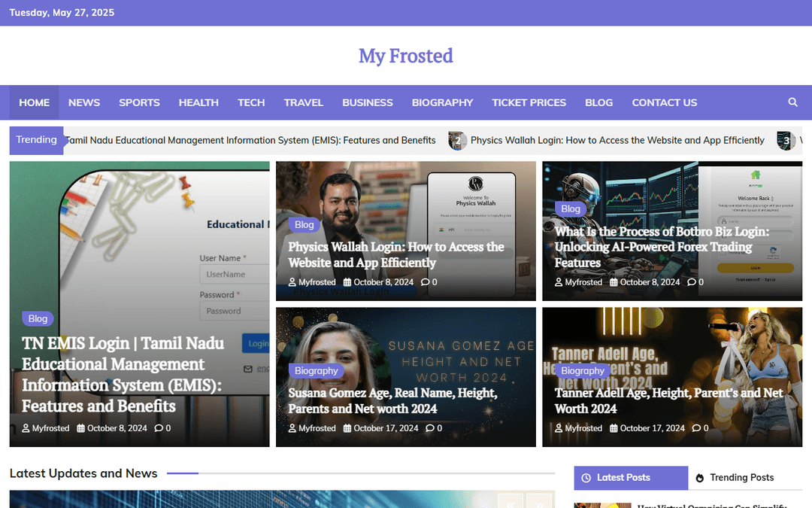
Task: Click clock icon in Latest Posts tab
Action: point(586,478)
